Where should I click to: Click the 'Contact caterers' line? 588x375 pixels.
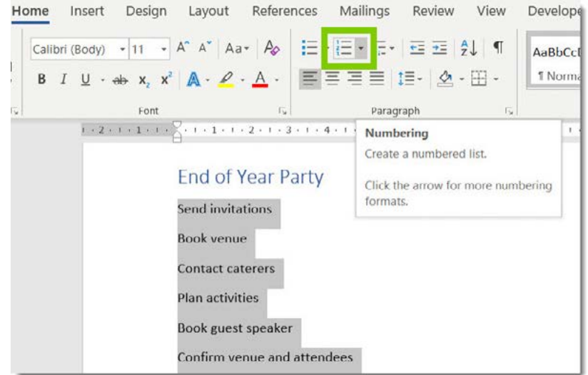pyautogui.click(x=226, y=268)
